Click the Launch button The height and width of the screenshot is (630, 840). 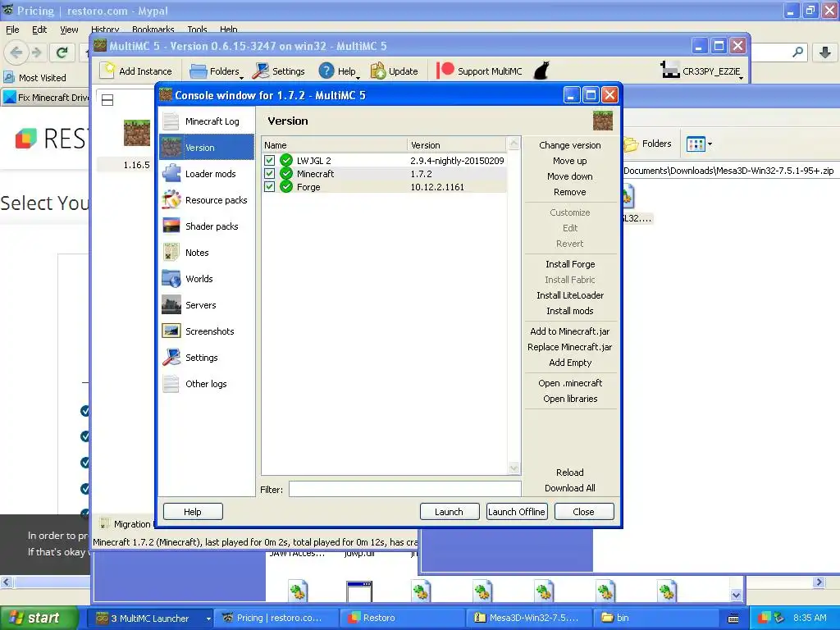[x=449, y=512]
